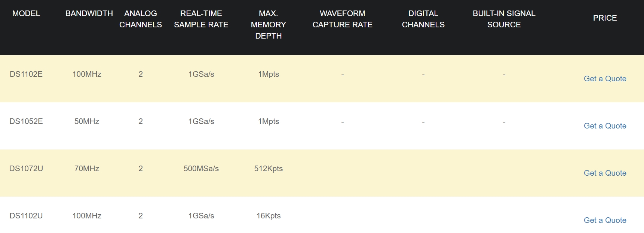Click the MAX. MEMORY DEPTH header
Image resolution: width=644 pixels, height=233 pixels.
click(x=269, y=25)
